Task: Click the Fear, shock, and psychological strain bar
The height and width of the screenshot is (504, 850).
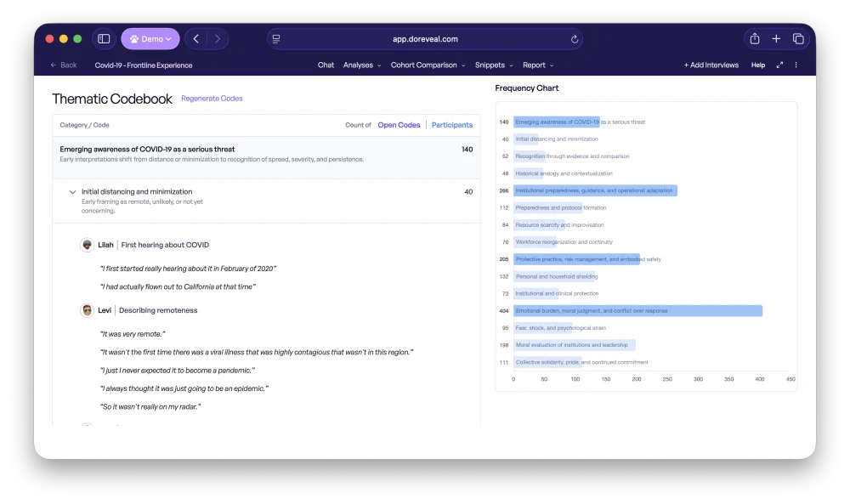Action: [542, 328]
